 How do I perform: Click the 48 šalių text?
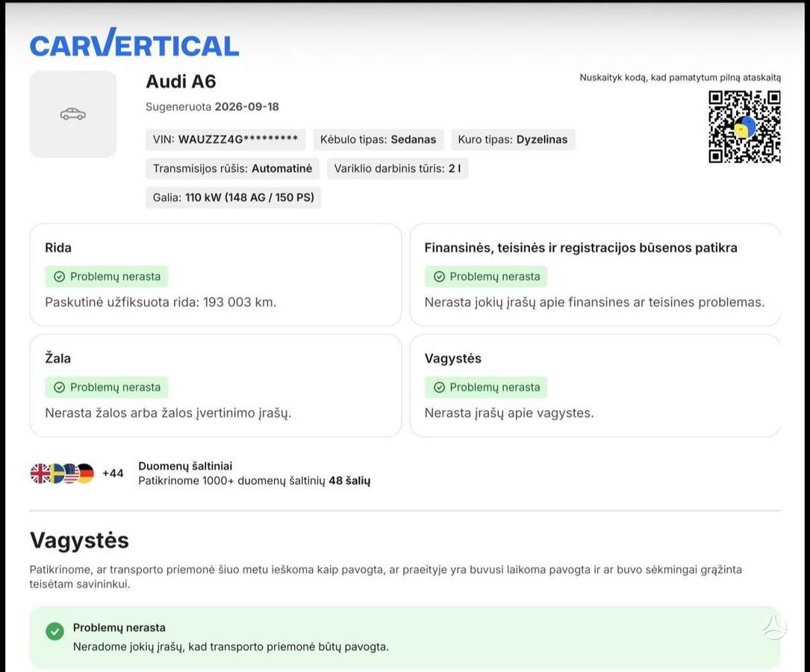pyautogui.click(x=349, y=481)
